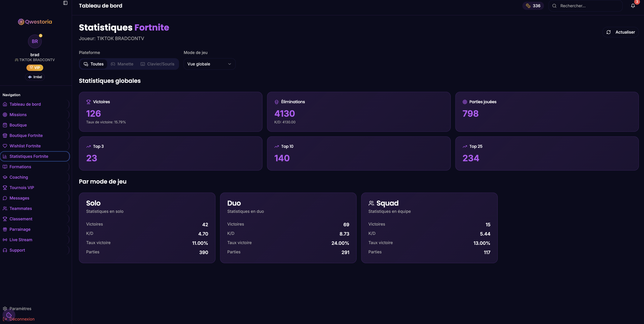Open Messages in the sidebar

(35, 198)
